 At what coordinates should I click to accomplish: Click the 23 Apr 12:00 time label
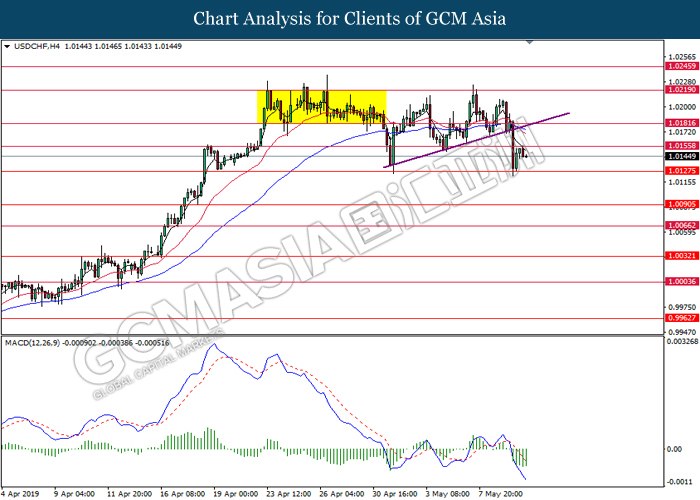[x=289, y=494]
